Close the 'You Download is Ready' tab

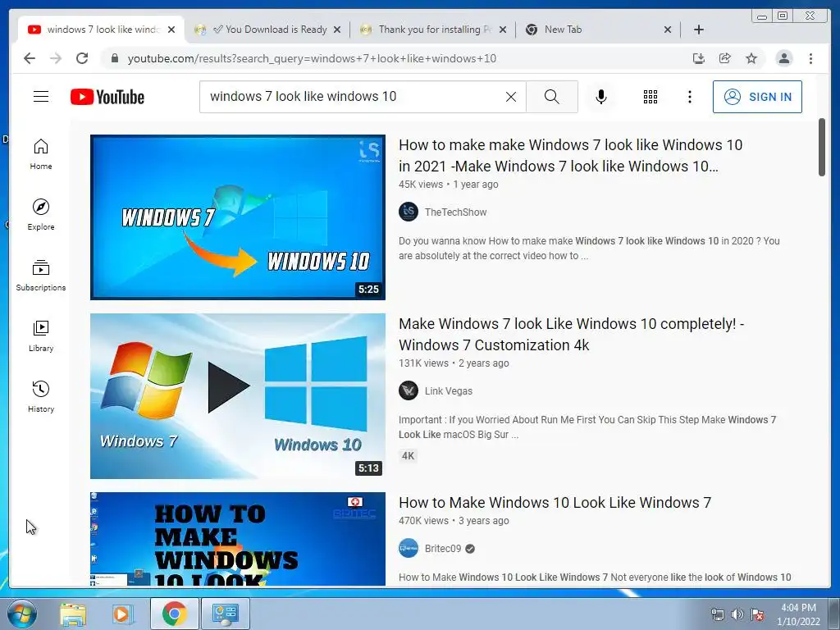(337, 30)
